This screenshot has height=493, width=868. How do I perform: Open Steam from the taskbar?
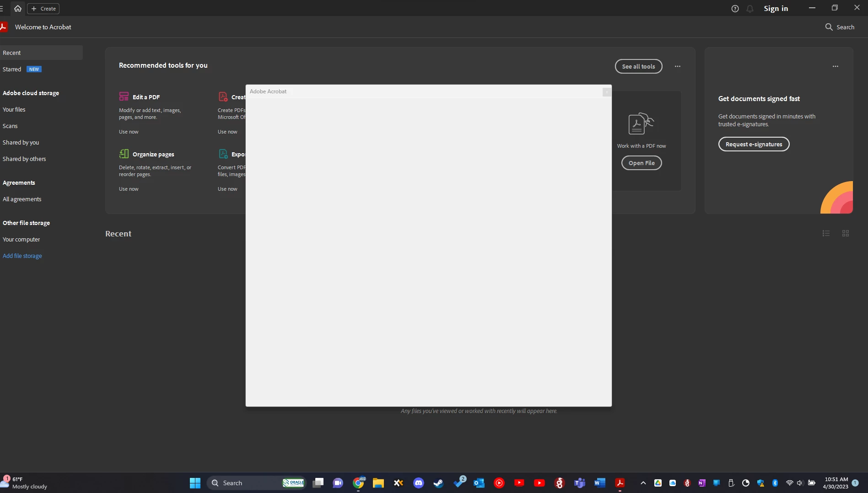point(439,483)
